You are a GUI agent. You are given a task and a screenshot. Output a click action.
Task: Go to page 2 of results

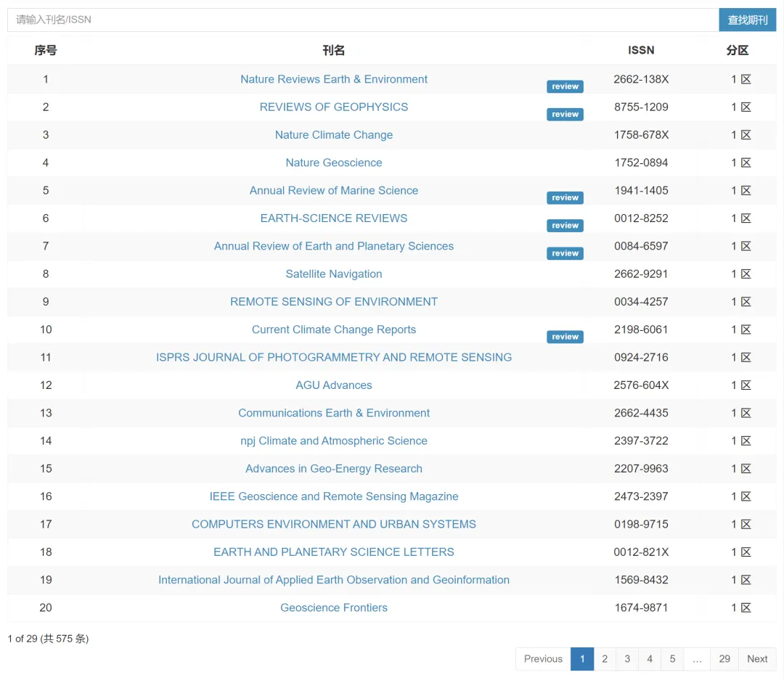click(605, 659)
